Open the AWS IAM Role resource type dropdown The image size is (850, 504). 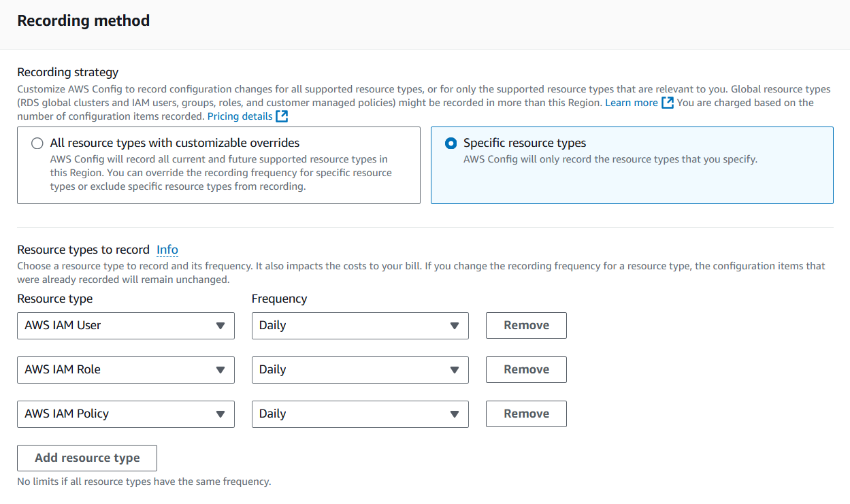tap(125, 370)
